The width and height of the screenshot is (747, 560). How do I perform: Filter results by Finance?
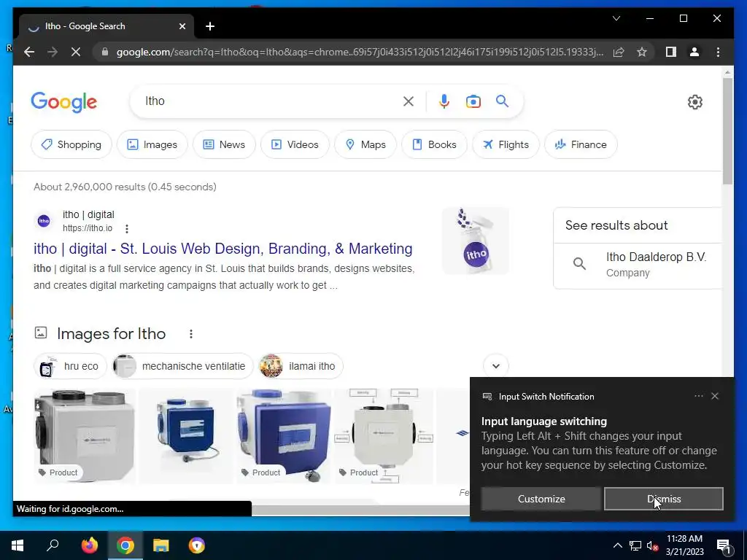[x=581, y=144]
